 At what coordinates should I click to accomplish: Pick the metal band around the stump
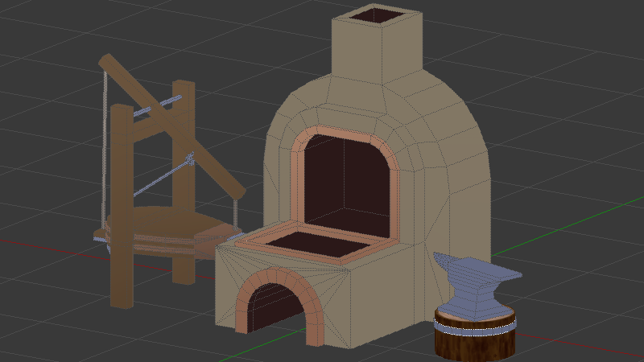[474, 325]
